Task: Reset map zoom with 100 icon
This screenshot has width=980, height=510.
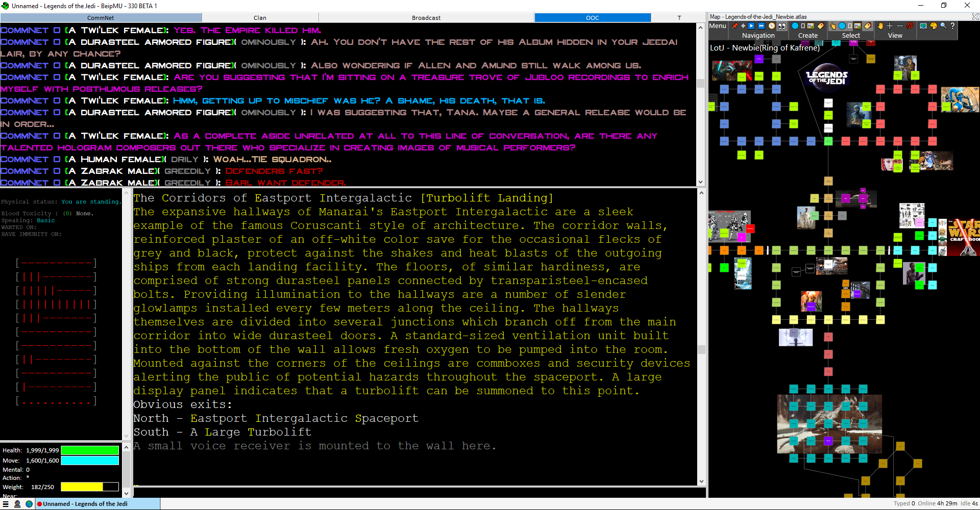Action: point(910,26)
